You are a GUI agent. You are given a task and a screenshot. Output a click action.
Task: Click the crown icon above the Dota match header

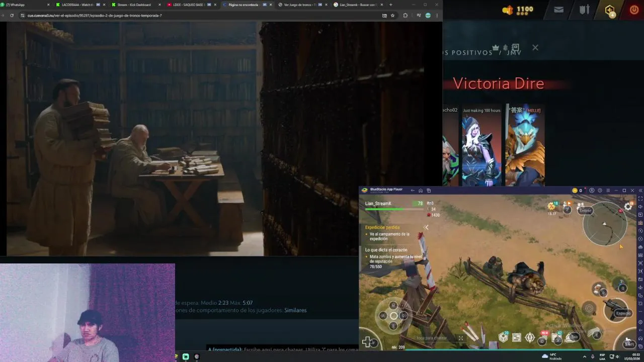(496, 48)
